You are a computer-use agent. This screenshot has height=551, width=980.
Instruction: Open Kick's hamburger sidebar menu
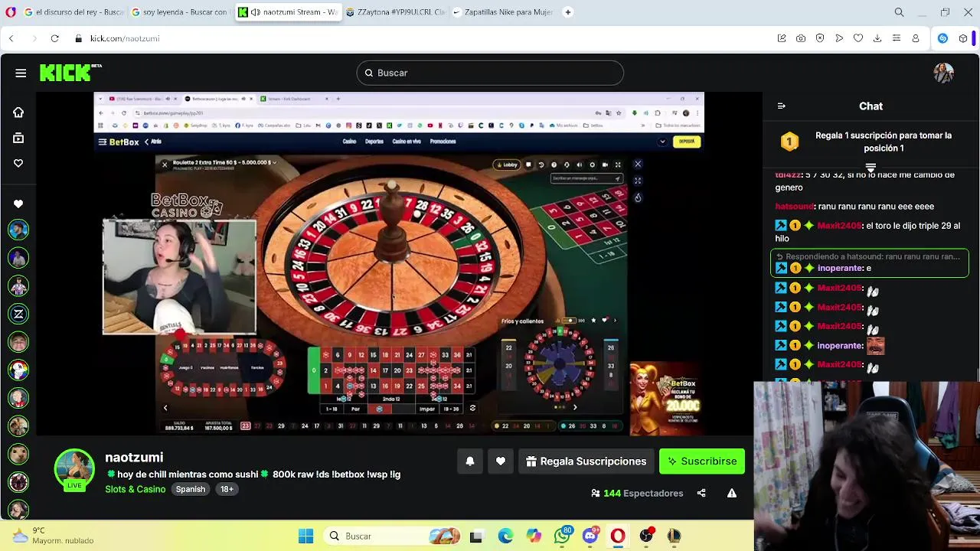coord(21,73)
